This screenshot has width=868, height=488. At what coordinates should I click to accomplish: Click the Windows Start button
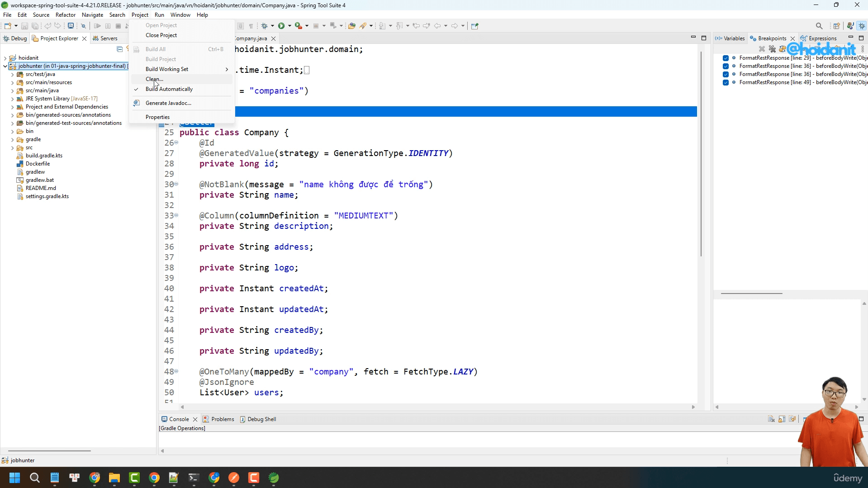tap(15, 478)
